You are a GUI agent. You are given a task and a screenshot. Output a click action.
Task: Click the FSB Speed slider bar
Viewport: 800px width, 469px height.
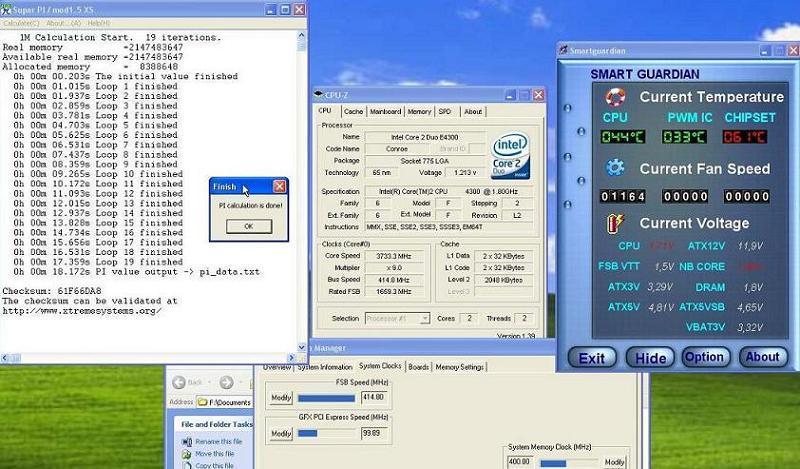[x=327, y=398]
